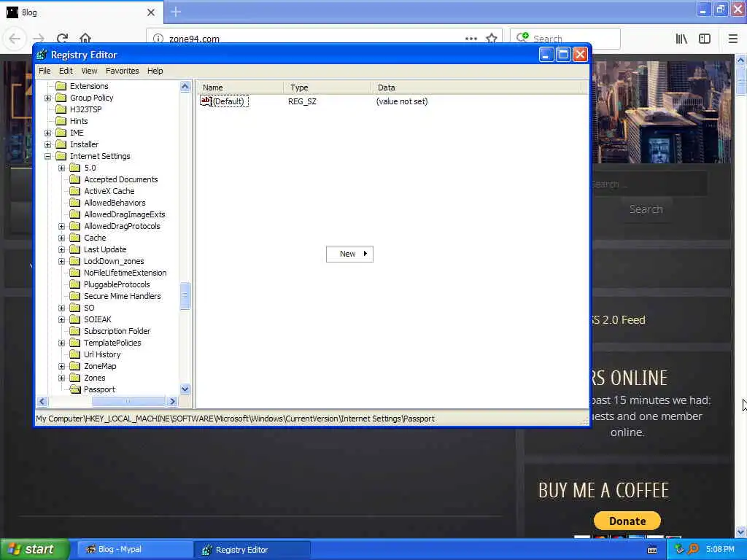
Task: Open the Edit menu
Action: click(x=66, y=71)
